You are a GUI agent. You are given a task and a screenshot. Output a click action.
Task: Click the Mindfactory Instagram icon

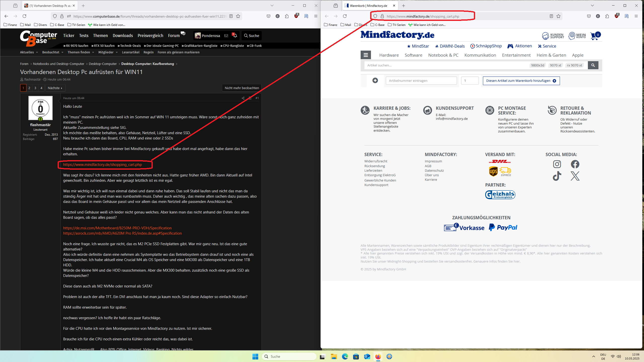click(557, 164)
